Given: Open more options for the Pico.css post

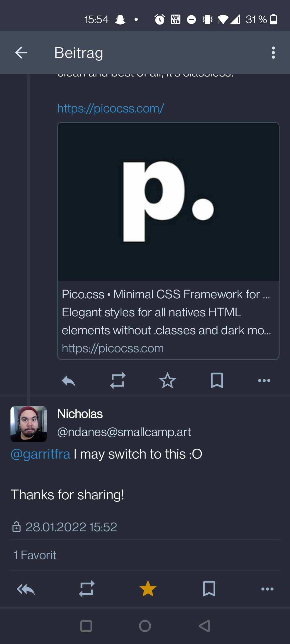Looking at the screenshot, I should click(264, 380).
